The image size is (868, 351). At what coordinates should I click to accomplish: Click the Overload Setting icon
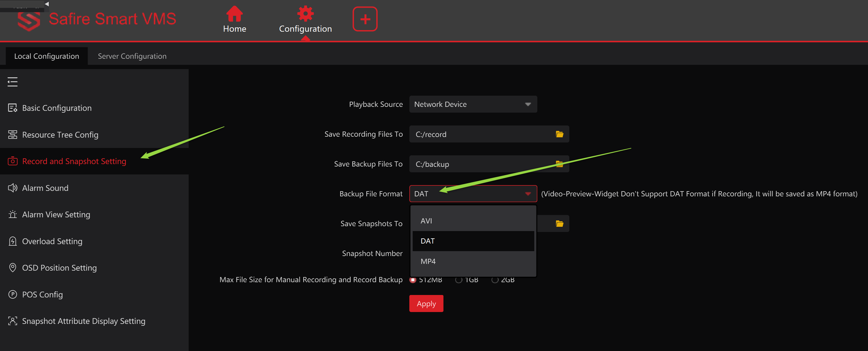point(12,241)
